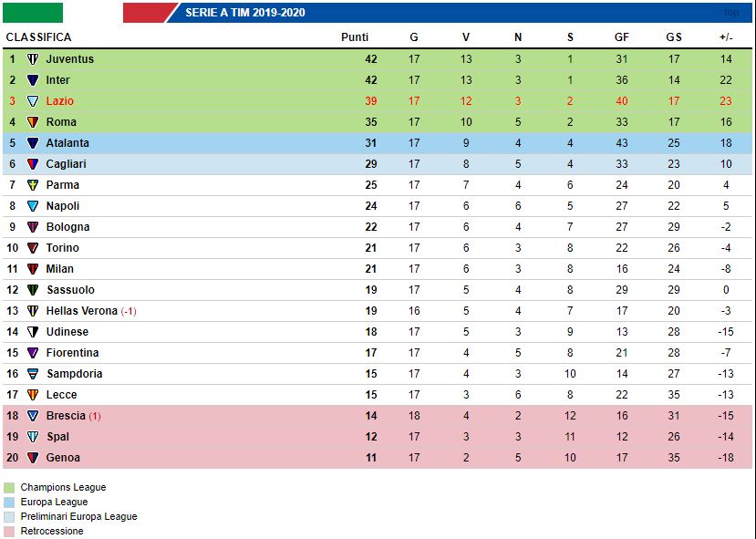The width and height of the screenshot is (756, 539).
Task: Click the Inter club shield icon
Action: [33, 80]
